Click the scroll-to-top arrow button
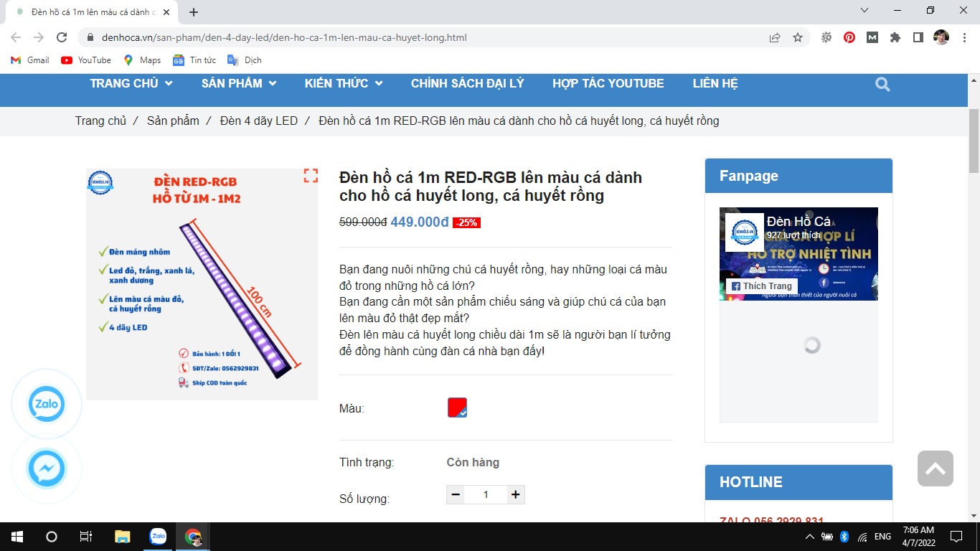 point(935,468)
